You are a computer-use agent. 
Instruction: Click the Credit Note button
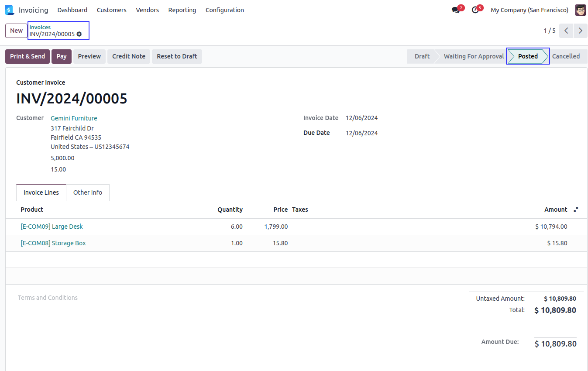coord(128,56)
